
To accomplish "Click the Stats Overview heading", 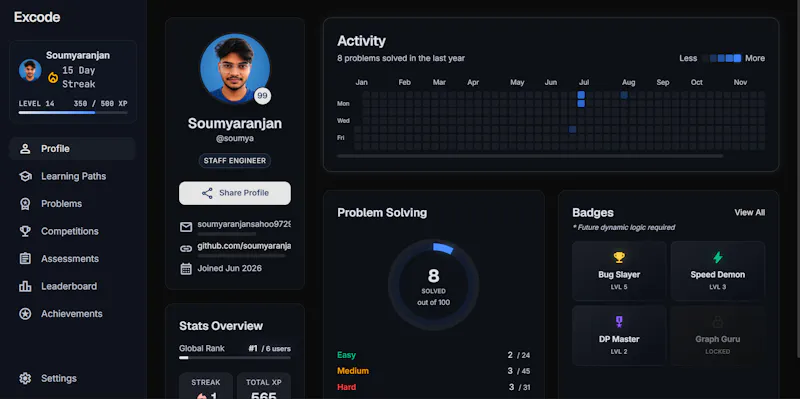I will tap(221, 326).
